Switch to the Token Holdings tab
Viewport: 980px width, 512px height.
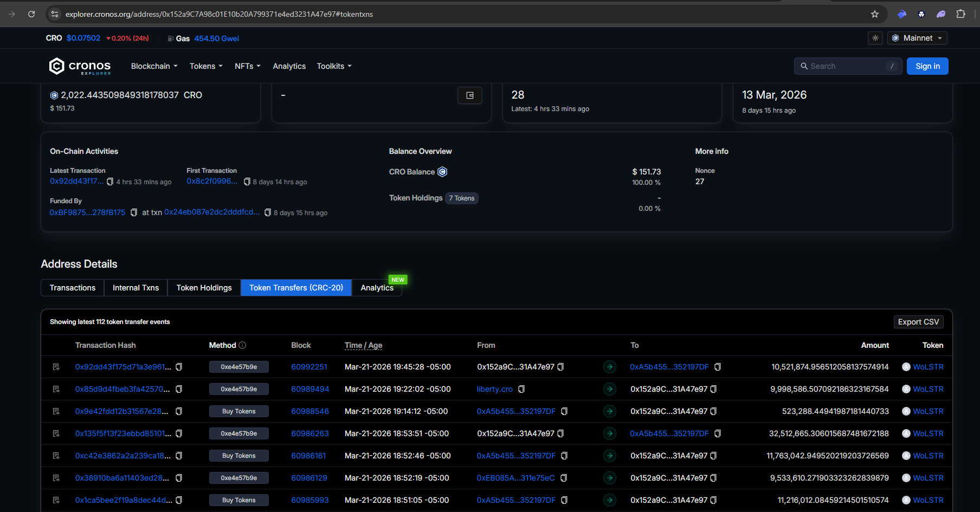tap(204, 288)
